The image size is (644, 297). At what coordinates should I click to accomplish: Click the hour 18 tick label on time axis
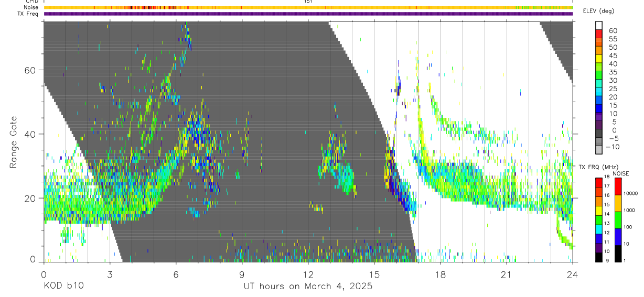(x=440, y=274)
